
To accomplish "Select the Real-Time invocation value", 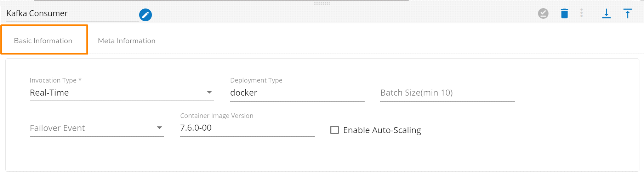I will click(x=50, y=93).
